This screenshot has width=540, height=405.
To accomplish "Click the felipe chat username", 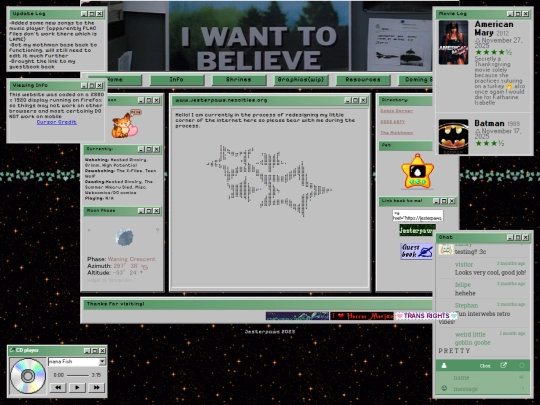I will [463, 285].
